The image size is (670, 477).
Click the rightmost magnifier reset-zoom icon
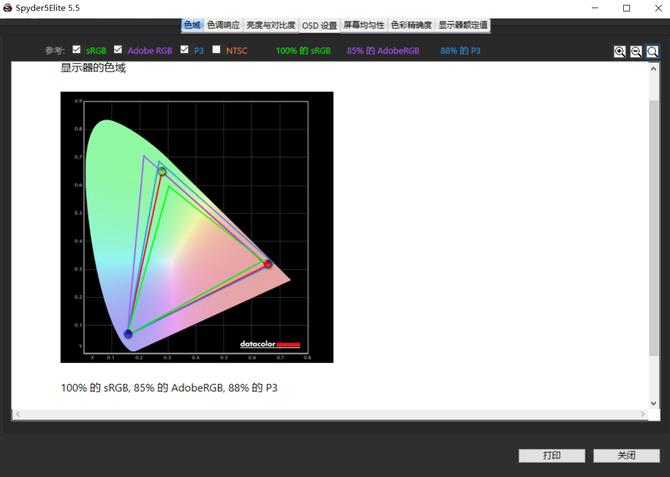652,51
